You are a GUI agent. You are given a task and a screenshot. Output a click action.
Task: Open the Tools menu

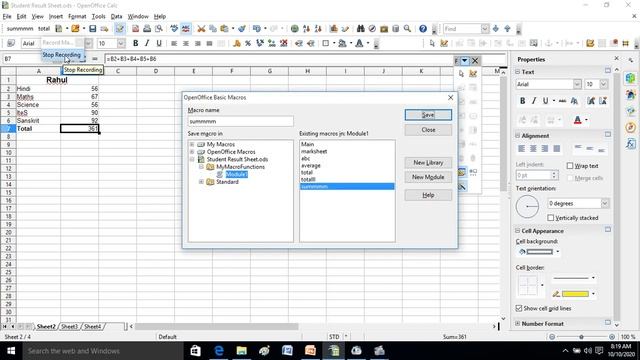98,16
